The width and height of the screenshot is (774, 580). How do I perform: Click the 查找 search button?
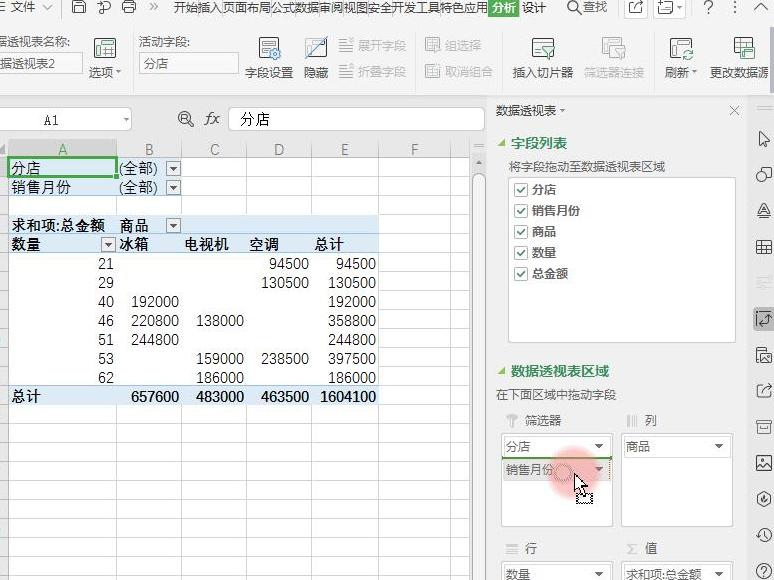587,8
